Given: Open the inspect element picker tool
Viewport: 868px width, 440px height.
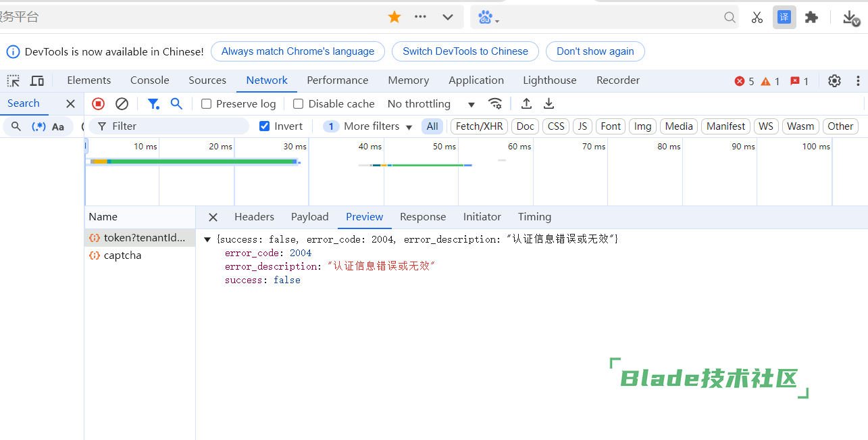Looking at the screenshot, I should pos(14,80).
